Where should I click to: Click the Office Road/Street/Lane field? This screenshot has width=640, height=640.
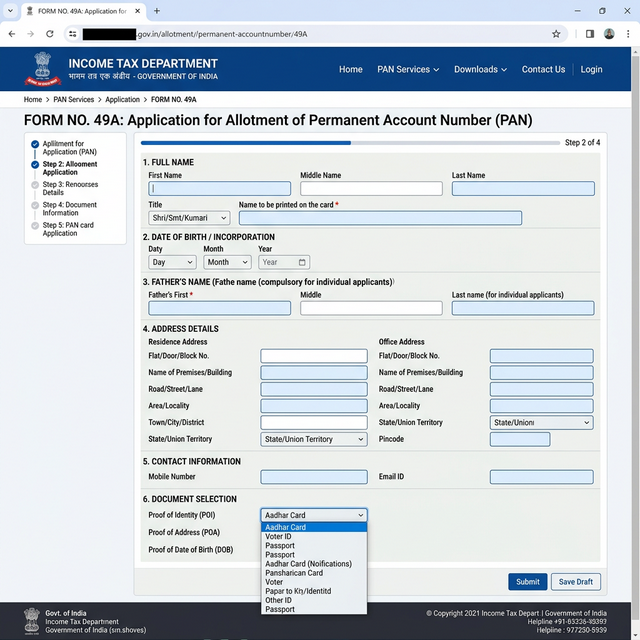tap(542, 389)
